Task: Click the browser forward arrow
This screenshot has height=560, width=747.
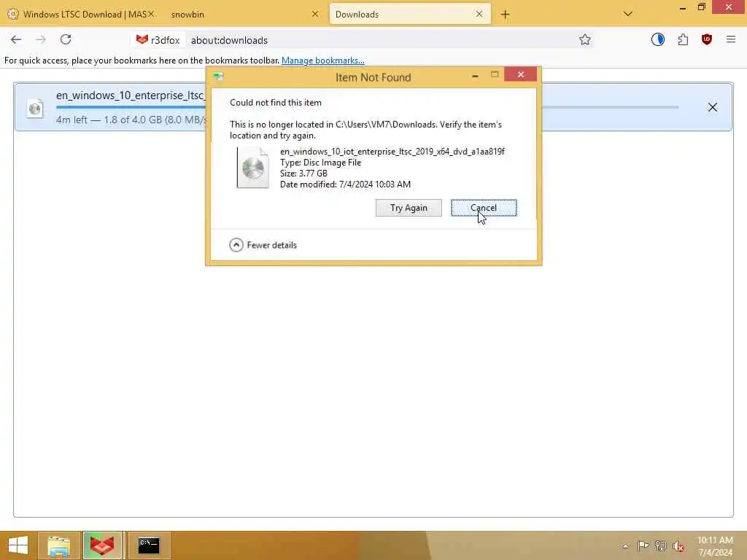Action: pos(41,39)
